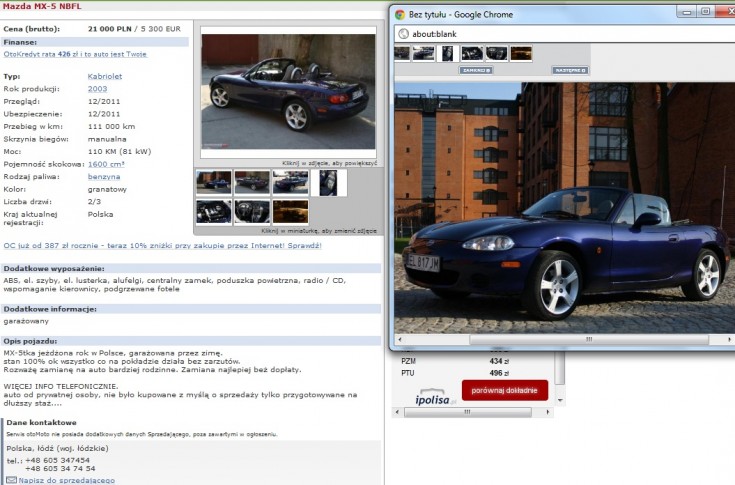Open the benzyna fuel type link
This screenshot has height=485, width=735.
click(104, 177)
